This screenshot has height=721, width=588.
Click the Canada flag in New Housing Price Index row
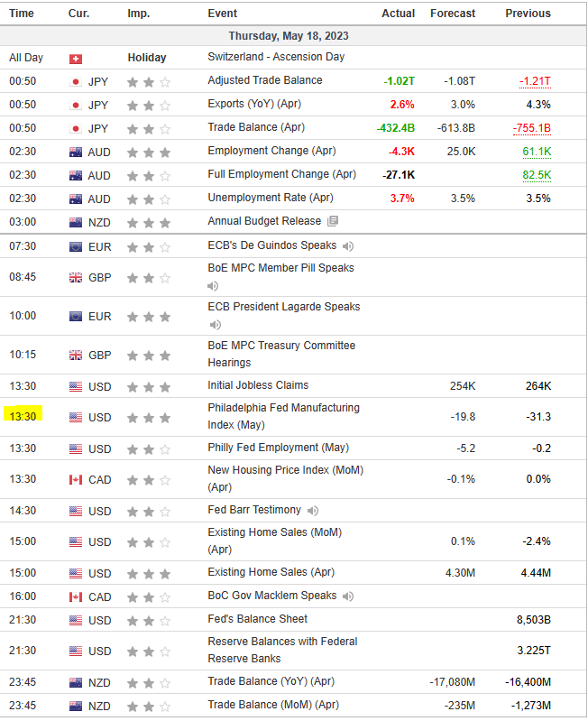tap(76, 479)
